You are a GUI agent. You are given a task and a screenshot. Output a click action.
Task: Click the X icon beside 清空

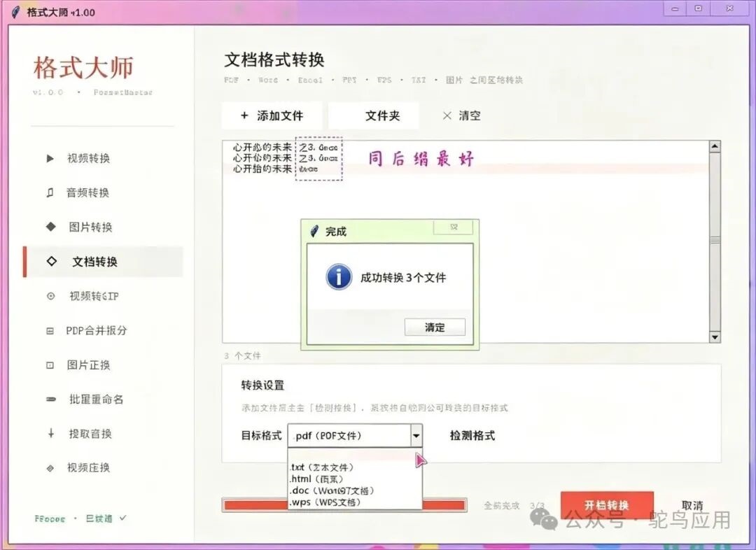[x=447, y=115]
